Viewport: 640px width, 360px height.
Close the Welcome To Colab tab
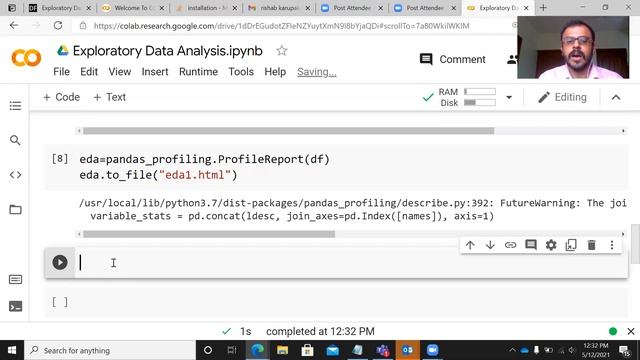162,8
